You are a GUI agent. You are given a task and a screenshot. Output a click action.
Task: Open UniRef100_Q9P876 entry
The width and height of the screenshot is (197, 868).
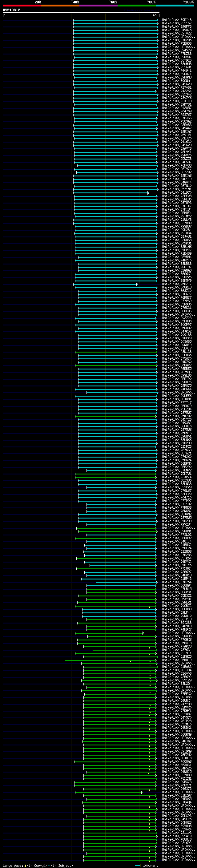click(x=177, y=382)
